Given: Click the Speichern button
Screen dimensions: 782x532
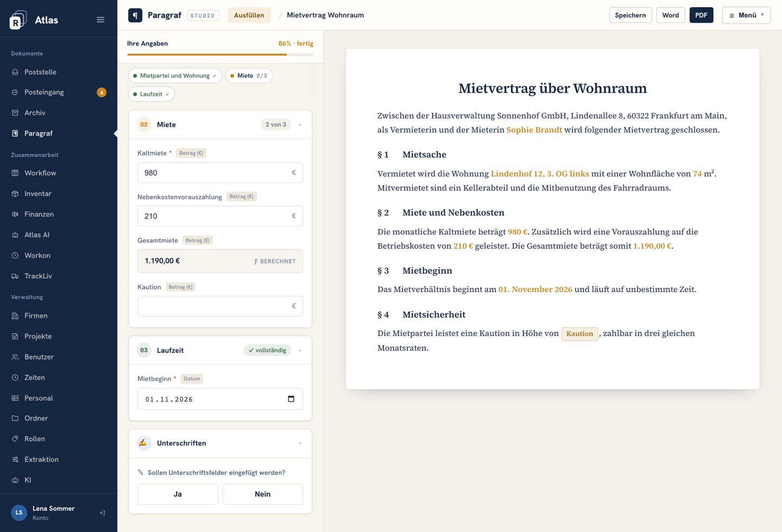Looking at the screenshot, I should point(630,15).
